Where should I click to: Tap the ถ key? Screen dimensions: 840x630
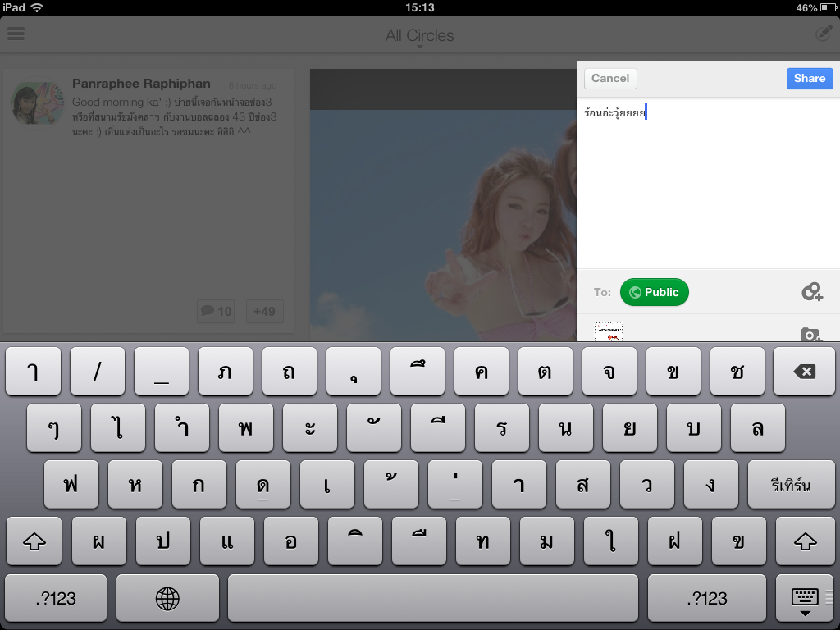[x=290, y=372]
